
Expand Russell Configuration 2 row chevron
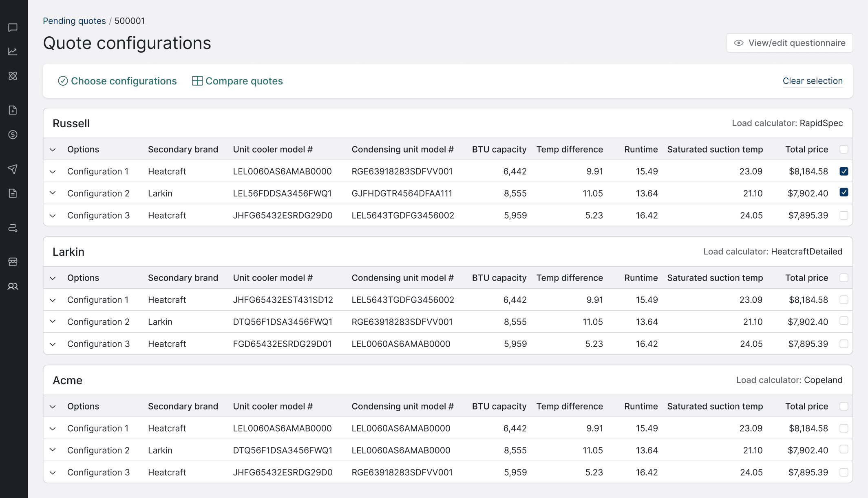tap(53, 193)
